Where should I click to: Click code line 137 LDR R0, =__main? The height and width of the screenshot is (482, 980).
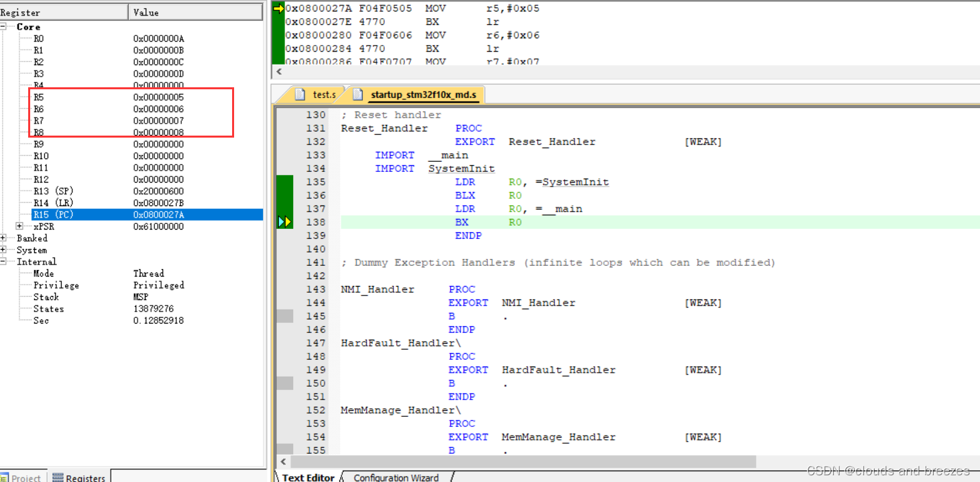click(x=519, y=209)
